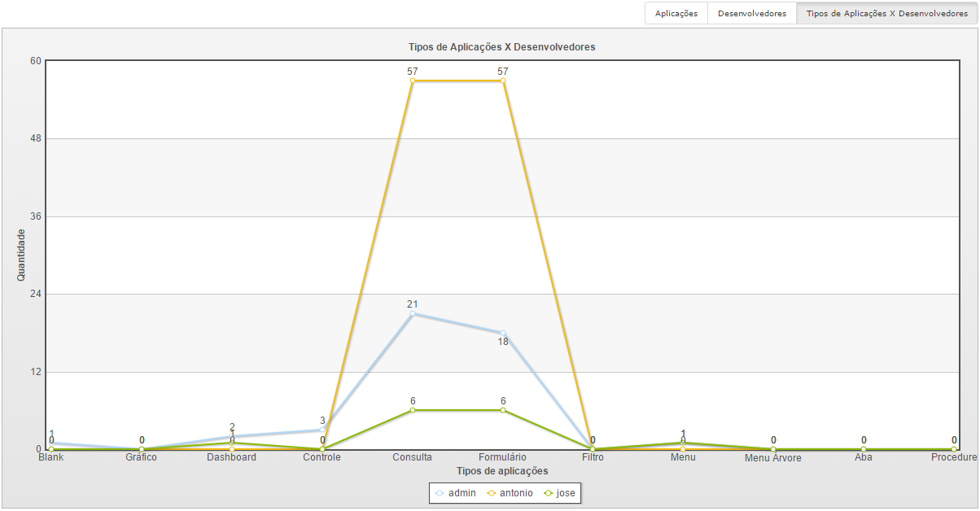This screenshot has height=511, width=980.
Task: Click the value label 21
Action: [x=413, y=304]
